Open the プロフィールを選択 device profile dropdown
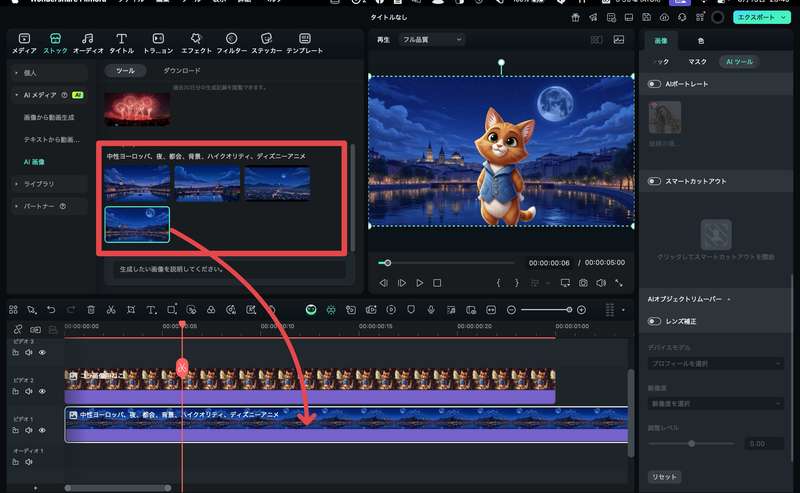Viewport: 800px width, 493px height. click(716, 363)
